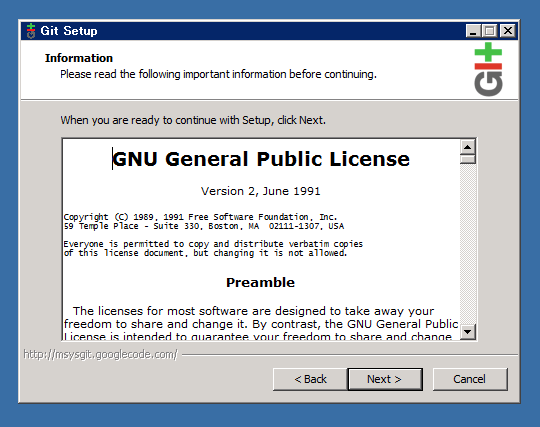This screenshot has width=540, height=427.
Task: Go back with the < Back button
Action: click(310, 379)
